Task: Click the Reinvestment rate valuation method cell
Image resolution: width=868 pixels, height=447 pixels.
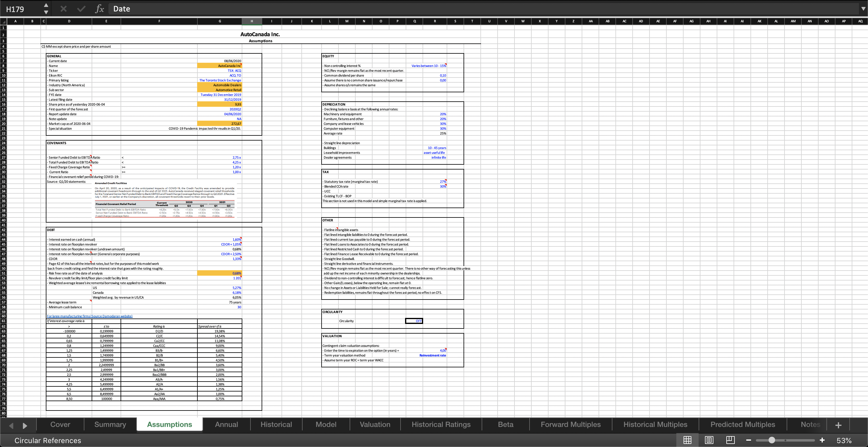Action: [433, 355]
